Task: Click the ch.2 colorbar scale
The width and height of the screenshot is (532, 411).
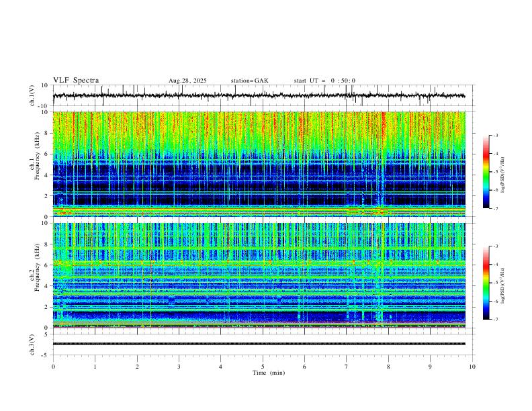Action: pyautogui.click(x=486, y=283)
